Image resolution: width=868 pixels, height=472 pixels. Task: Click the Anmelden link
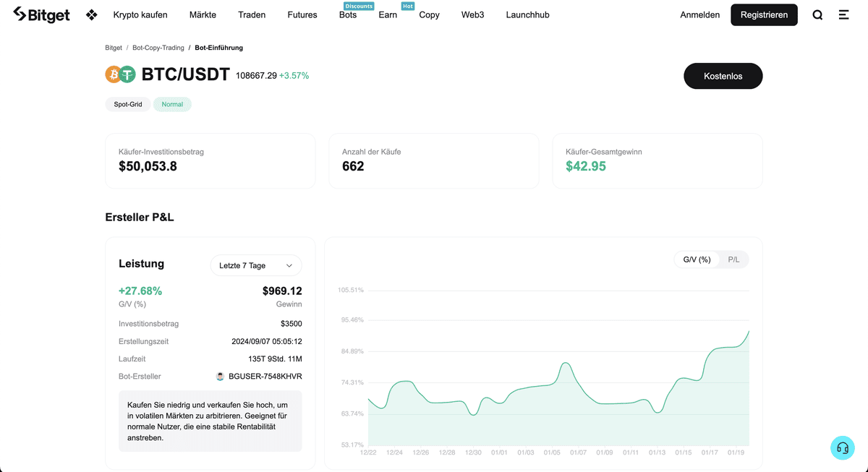click(x=700, y=14)
